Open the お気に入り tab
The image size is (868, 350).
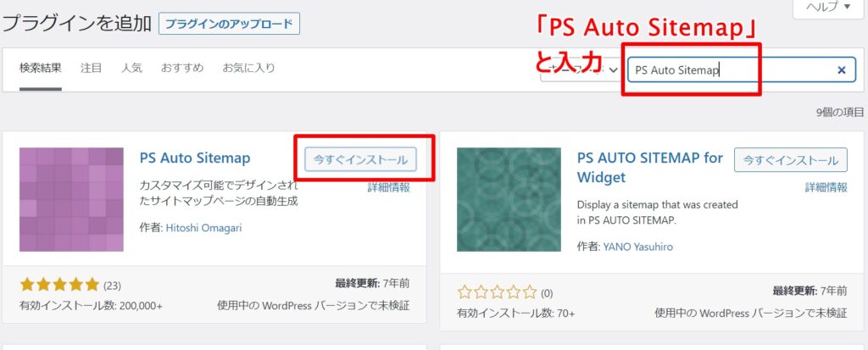[248, 68]
